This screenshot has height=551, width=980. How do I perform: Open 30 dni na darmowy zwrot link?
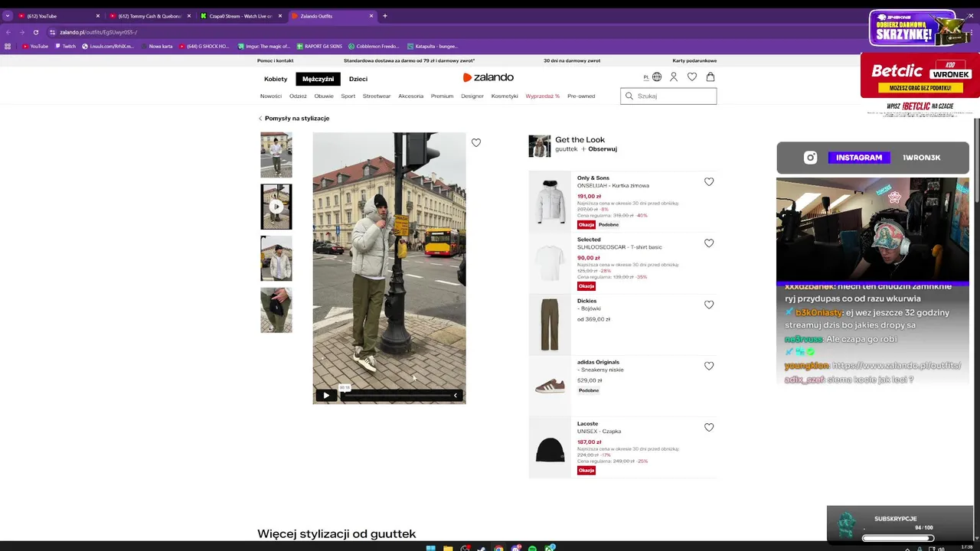click(x=572, y=60)
